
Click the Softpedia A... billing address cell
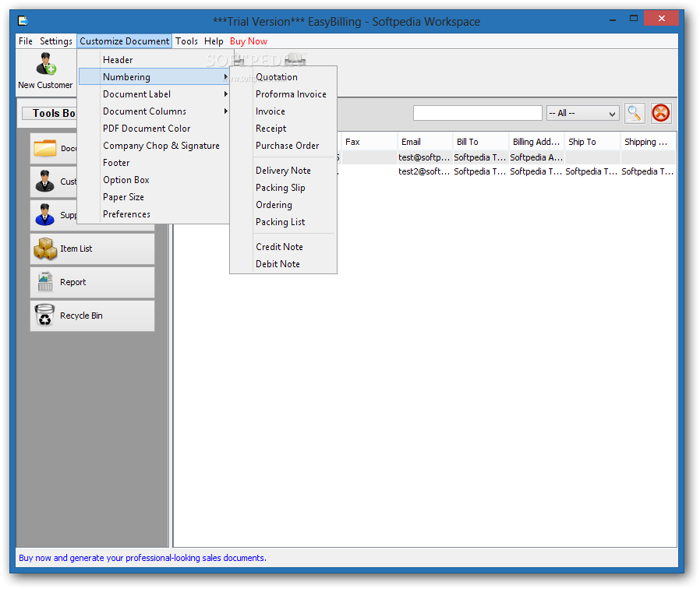tap(536, 157)
